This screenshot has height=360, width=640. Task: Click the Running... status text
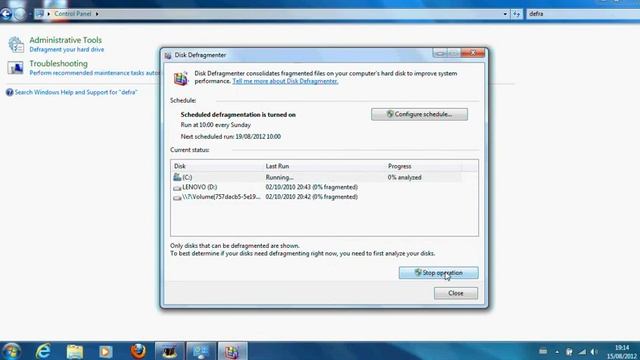[x=280, y=178]
